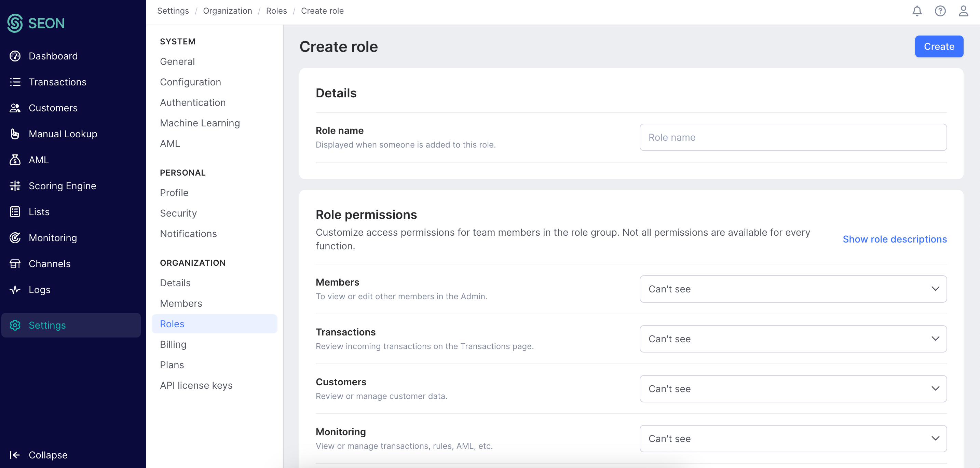The height and width of the screenshot is (468, 980).
Task: Open Plans settings
Action: [x=172, y=365]
